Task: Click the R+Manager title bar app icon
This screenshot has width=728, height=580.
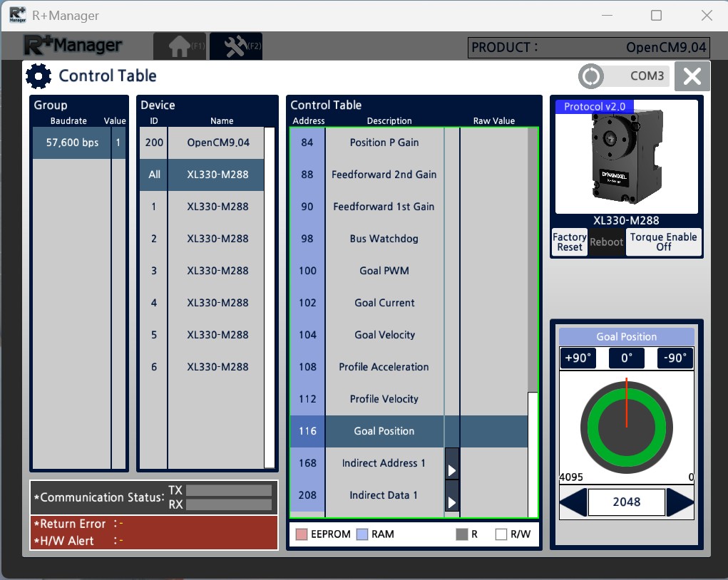Action: point(18,15)
